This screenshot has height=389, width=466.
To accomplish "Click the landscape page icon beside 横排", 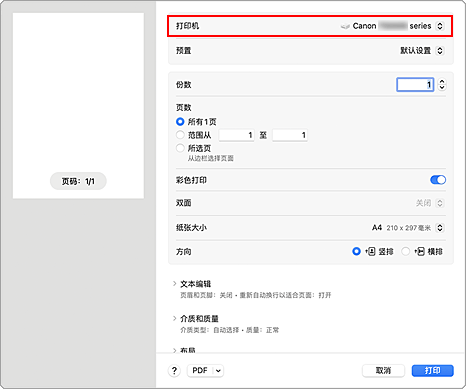I will pyautogui.click(x=419, y=251).
